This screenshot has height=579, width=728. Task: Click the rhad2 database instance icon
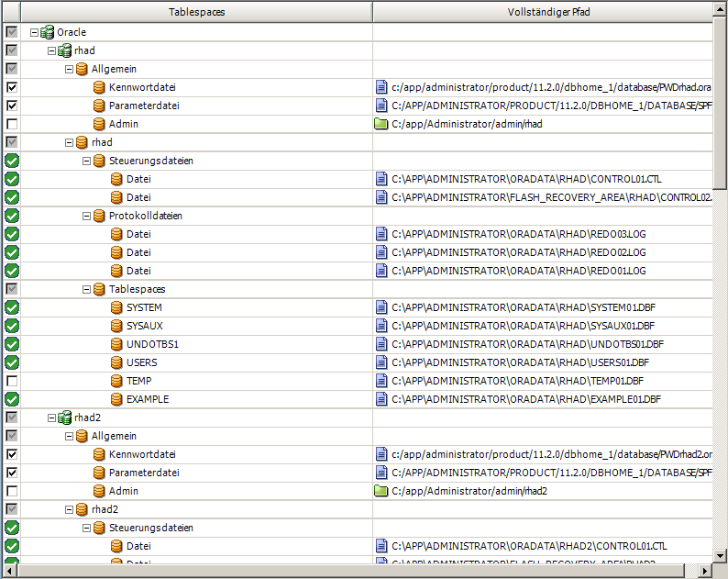(x=64, y=418)
